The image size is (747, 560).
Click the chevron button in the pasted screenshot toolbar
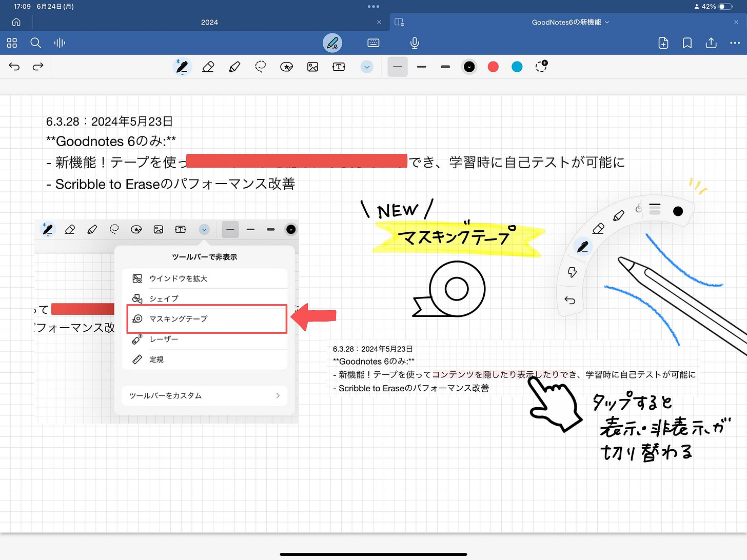(204, 229)
